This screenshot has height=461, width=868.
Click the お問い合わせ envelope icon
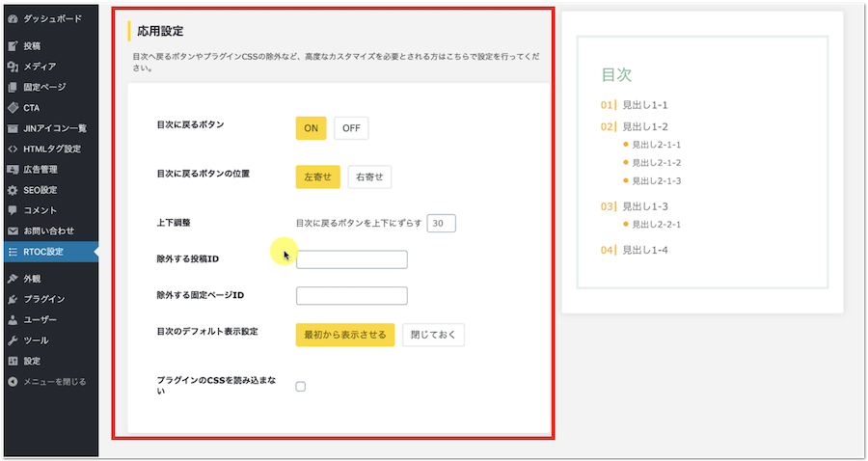[x=13, y=231]
